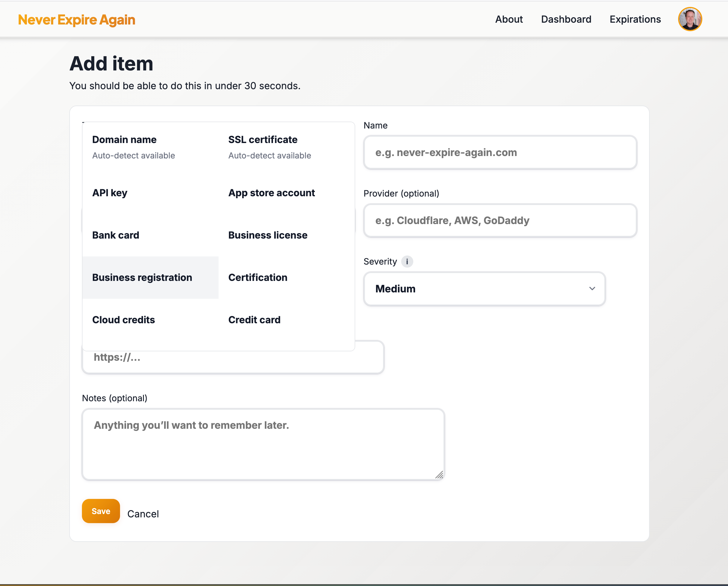Screen dimensions: 728x586
Task: Open the Expirations page
Action: coord(635,19)
